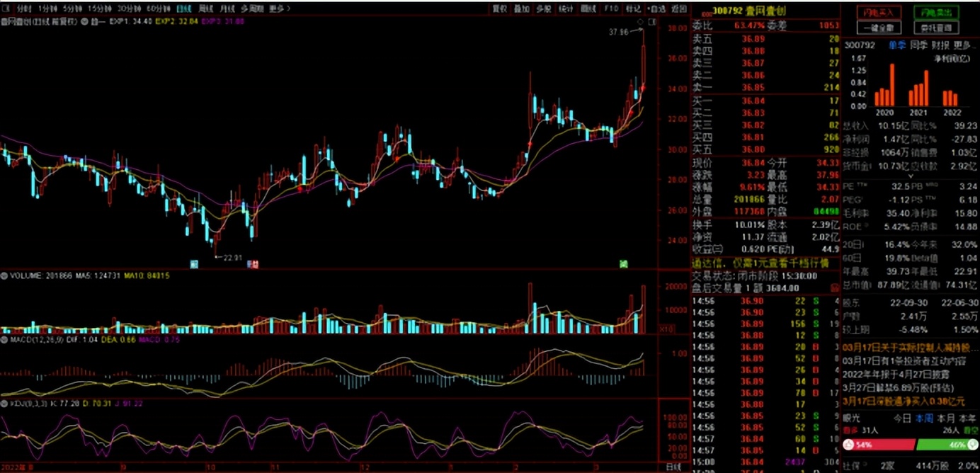Click the 闪电买入 quick buy button
This screenshot has width=980, height=473.
point(878,12)
